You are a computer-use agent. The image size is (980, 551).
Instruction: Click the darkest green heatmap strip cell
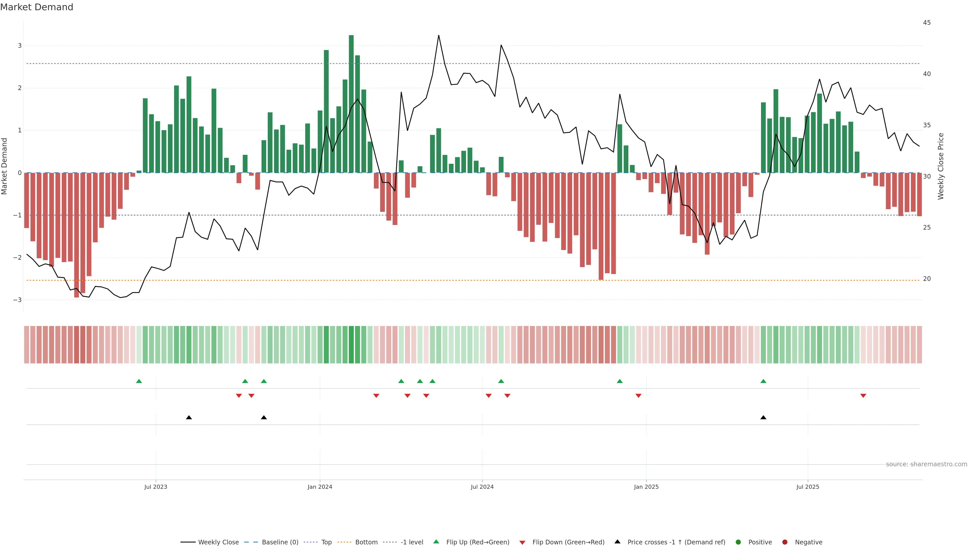point(351,344)
